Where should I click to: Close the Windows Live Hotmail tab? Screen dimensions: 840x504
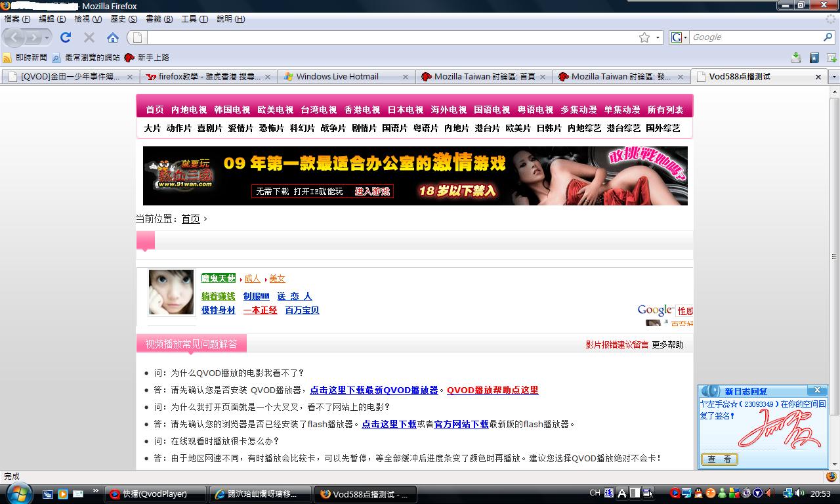406,77
